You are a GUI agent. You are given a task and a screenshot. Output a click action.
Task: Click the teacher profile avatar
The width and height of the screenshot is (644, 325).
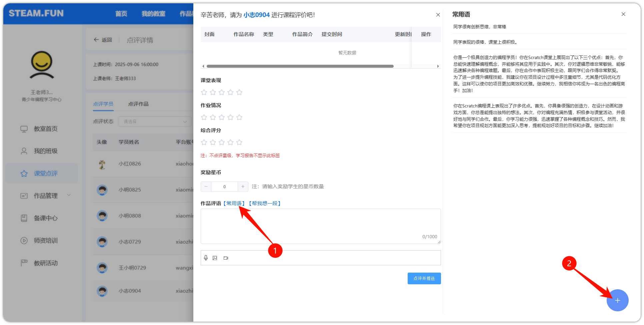[42, 65]
